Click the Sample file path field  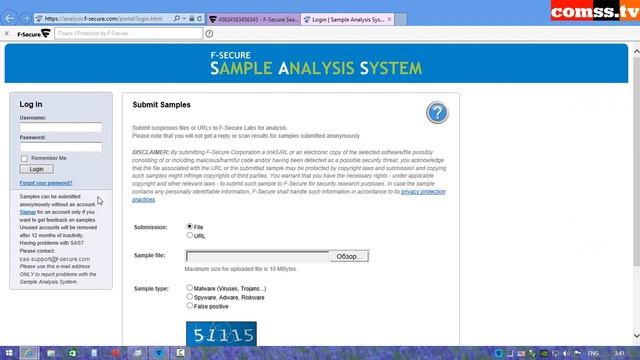tap(257, 256)
